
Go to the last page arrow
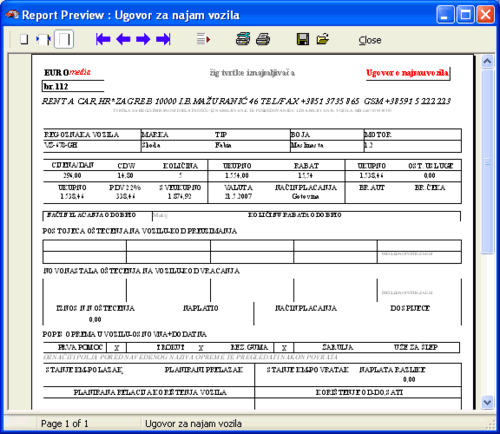coord(163,39)
